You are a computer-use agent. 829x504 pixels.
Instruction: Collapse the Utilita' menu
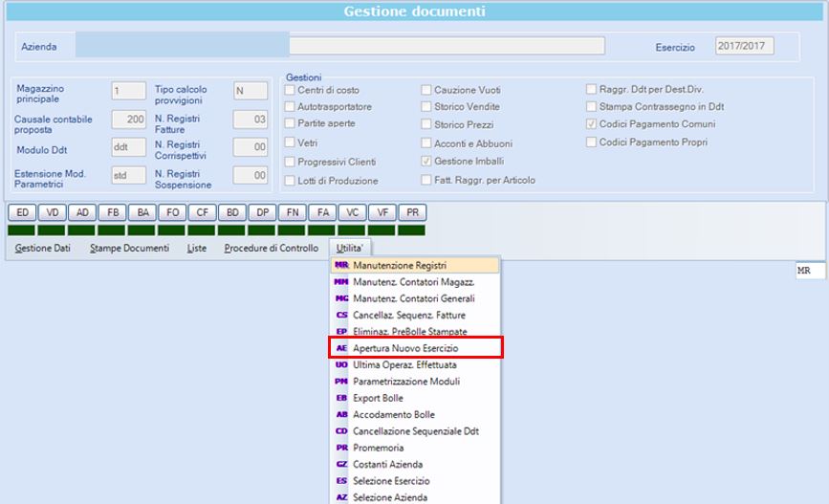point(349,248)
